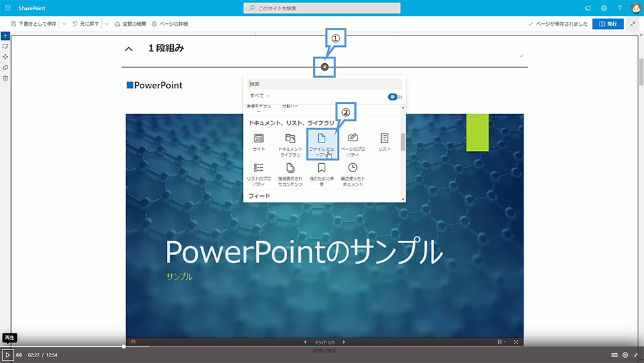The height and width of the screenshot is (363, 644).
Task: Click 元に戻す undo button
Action: 86,24
